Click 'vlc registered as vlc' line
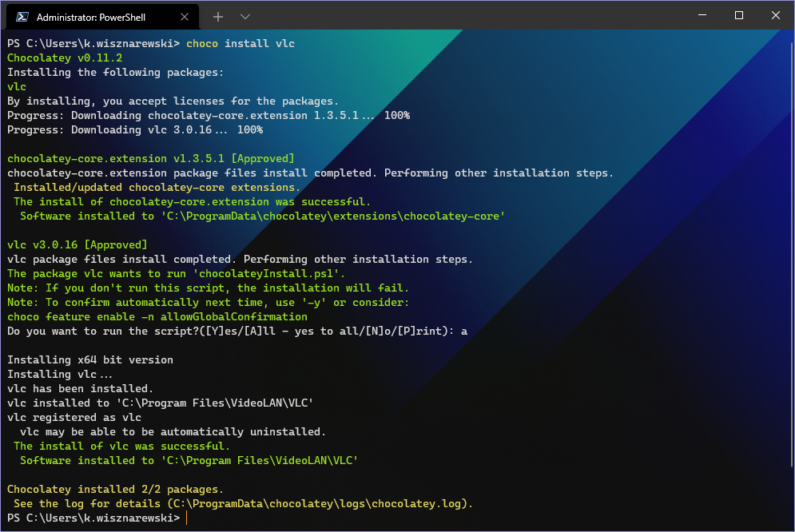This screenshot has height=532, width=795. coord(74,418)
